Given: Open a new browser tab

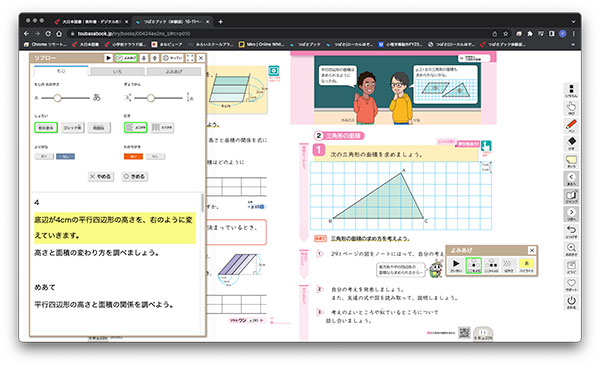Looking at the screenshot, I should (x=220, y=22).
